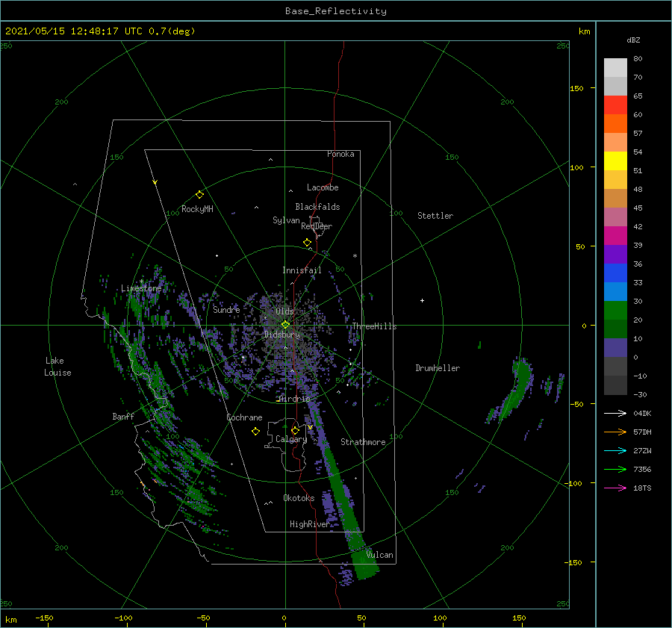Viewport: 672px width, 628px height.
Task: Click the asterisk marker east of Innisfail
Action: tap(355, 256)
